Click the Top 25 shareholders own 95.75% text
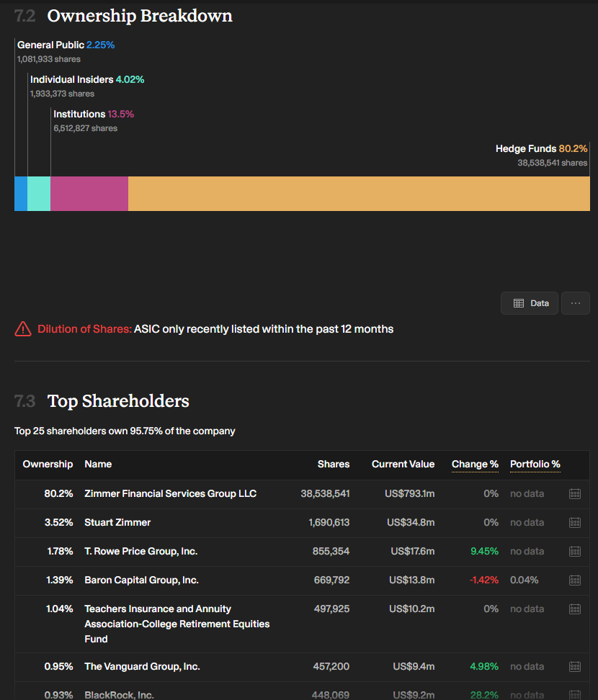598x700 pixels. [x=125, y=431]
